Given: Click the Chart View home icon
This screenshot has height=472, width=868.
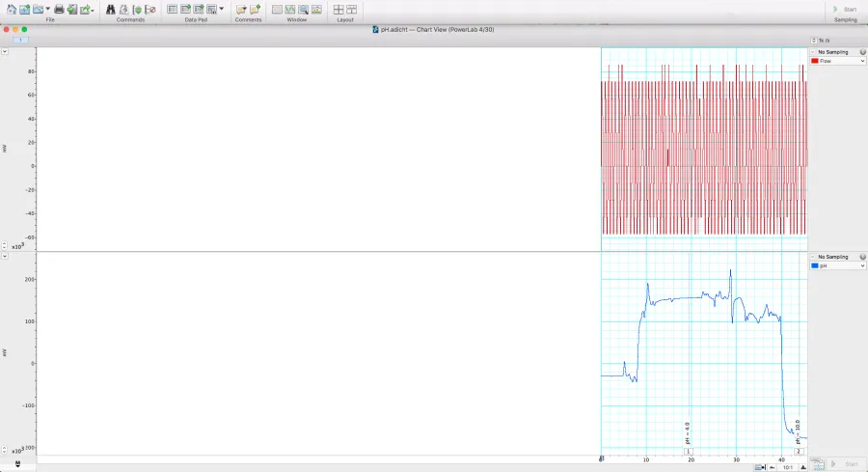Looking at the screenshot, I should (x=11, y=9).
